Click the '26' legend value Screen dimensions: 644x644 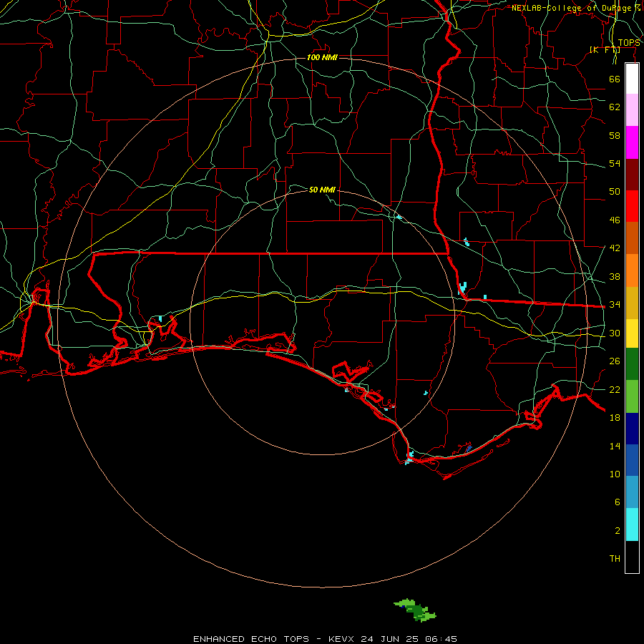coord(615,361)
